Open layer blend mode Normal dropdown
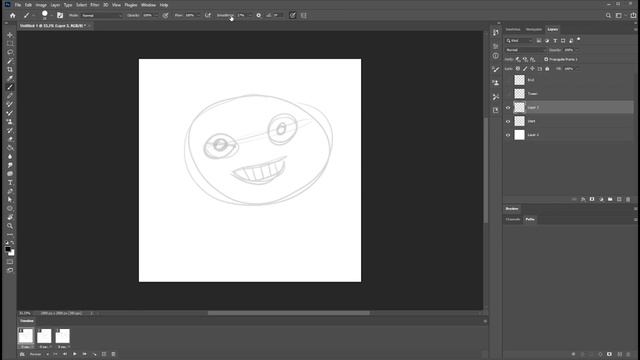Viewport: 640px width, 360px height. pos(525,50)
